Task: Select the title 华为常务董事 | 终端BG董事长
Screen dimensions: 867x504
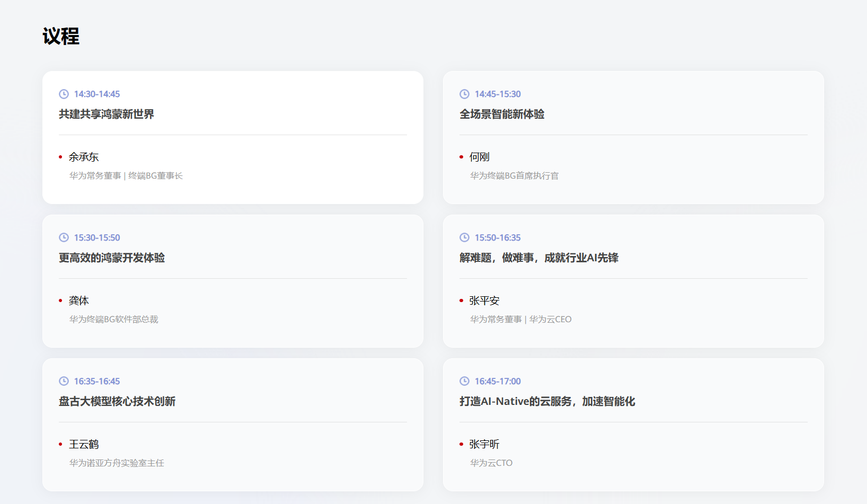Action: (126, 175)
